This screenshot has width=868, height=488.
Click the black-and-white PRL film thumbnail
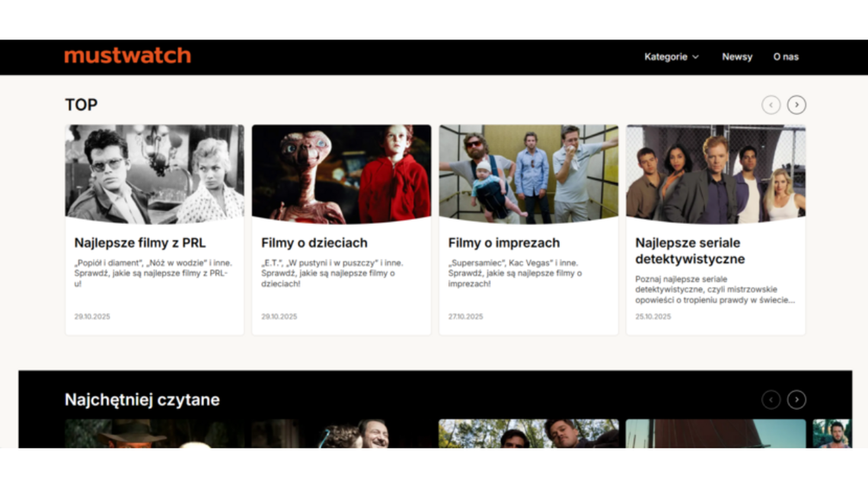(x=155, y=174)
